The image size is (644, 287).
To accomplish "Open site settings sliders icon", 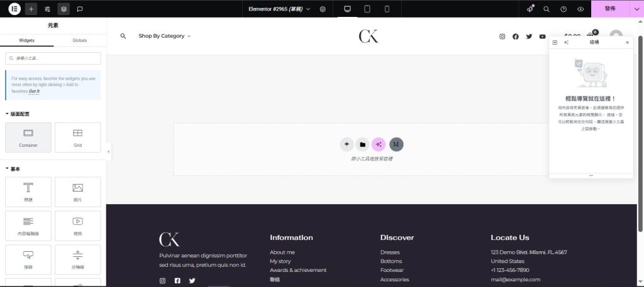I will point(47,9).
